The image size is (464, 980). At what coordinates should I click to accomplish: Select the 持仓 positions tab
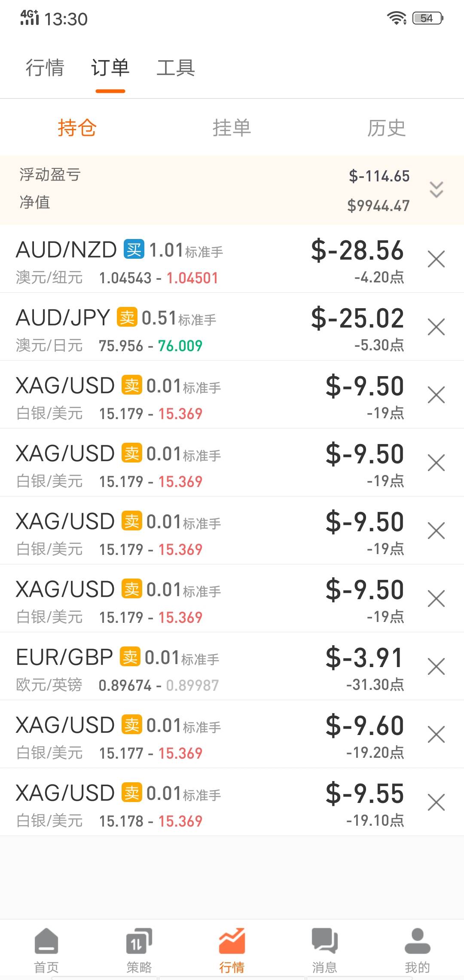click(x=77, y=128)
